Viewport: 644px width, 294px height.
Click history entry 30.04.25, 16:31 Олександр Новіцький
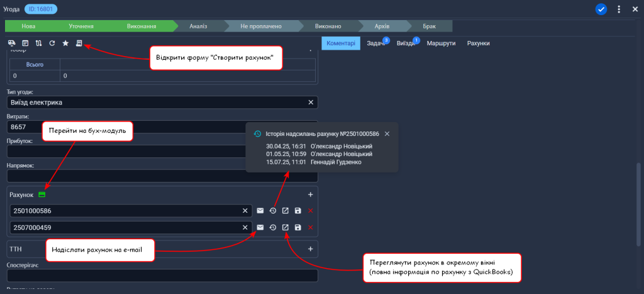click(319, 146)
